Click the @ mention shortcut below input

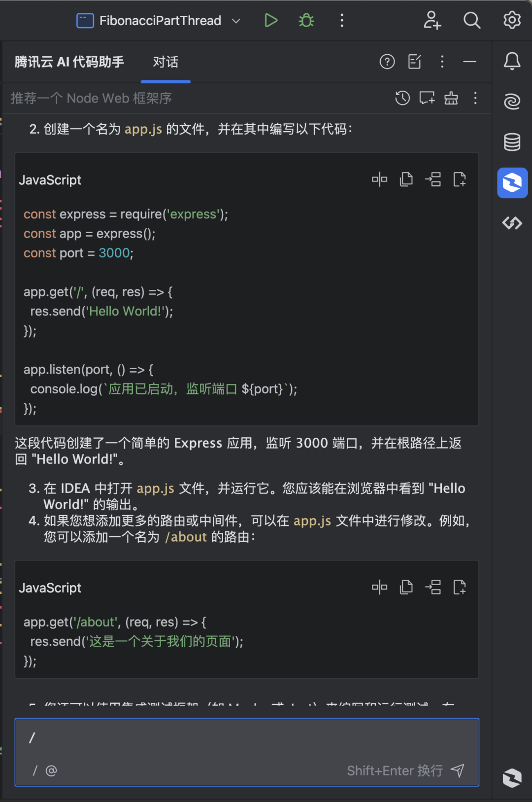[x=51, y=770]
